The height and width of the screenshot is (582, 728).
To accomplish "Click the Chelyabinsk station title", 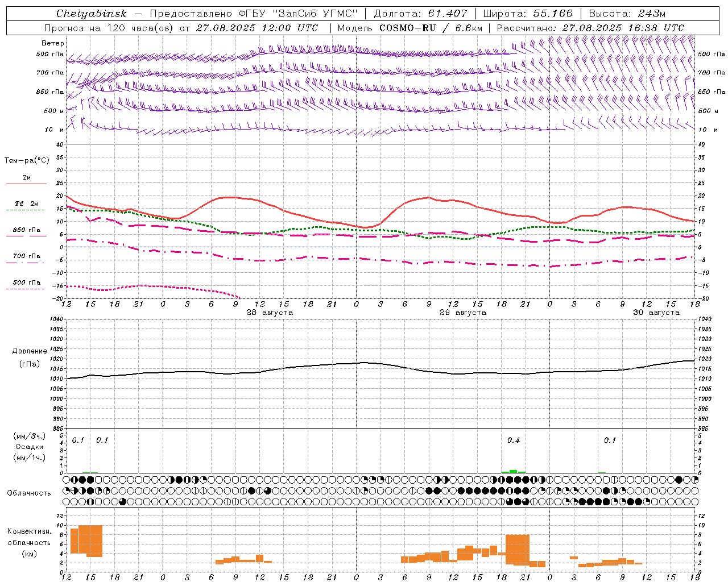I will click(92, 14).
